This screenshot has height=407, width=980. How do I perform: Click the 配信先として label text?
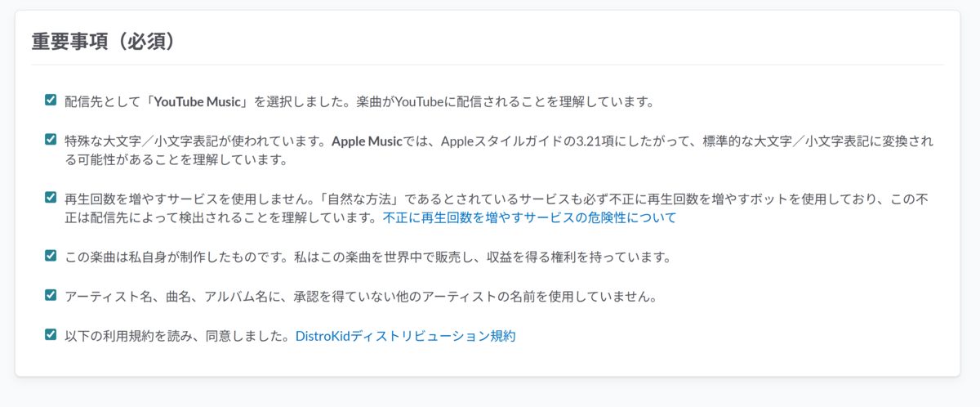tap(103, 102)
